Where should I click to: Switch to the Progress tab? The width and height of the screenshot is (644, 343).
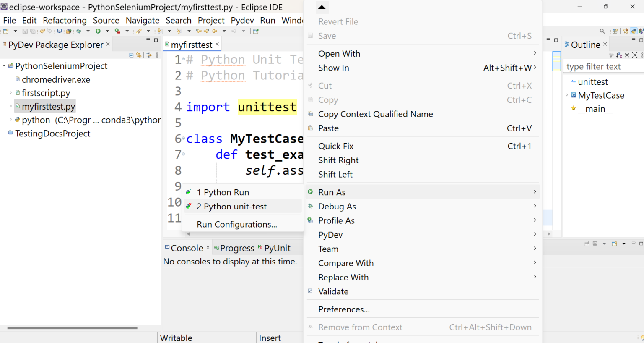[x=234, y=248]
